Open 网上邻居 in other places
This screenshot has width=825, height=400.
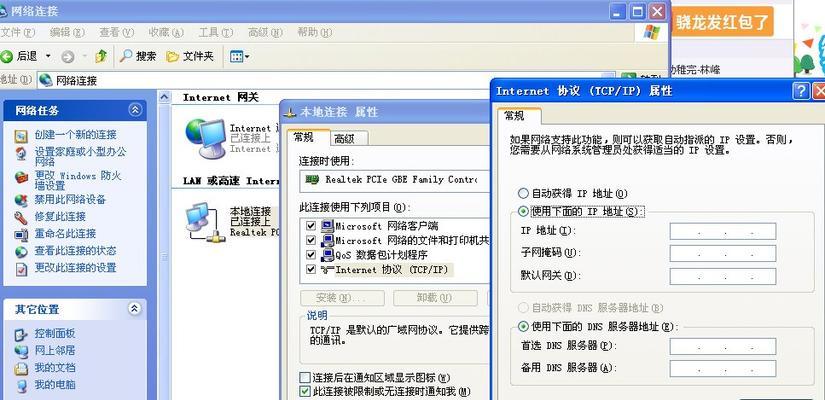[55, 350]
